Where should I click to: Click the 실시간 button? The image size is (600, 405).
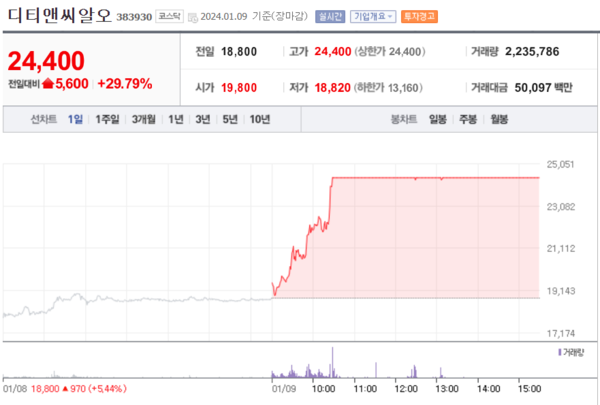(x=330, y=16)
